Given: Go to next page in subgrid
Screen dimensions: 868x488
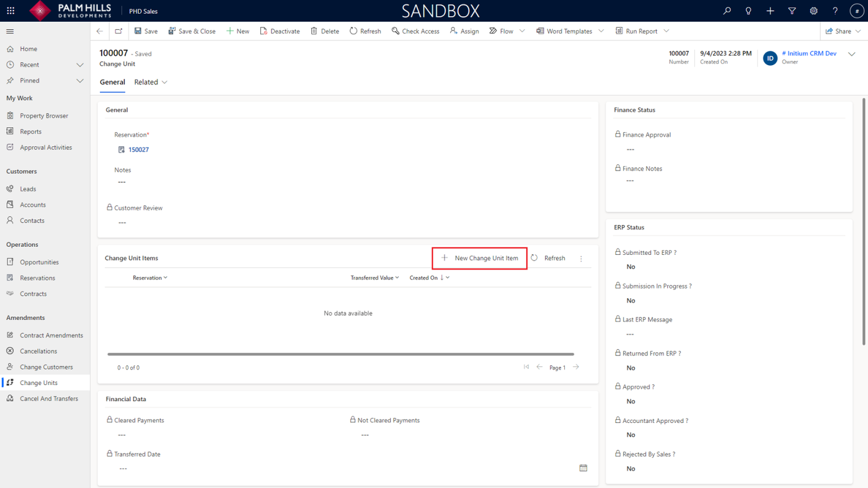Looking at the screenshot, I should [576, 367].
